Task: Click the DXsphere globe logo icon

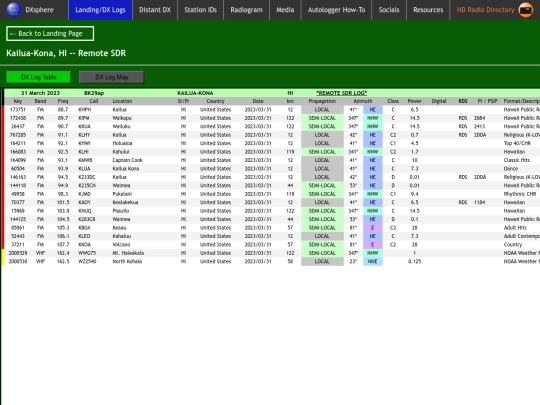Action: (14, 9)
